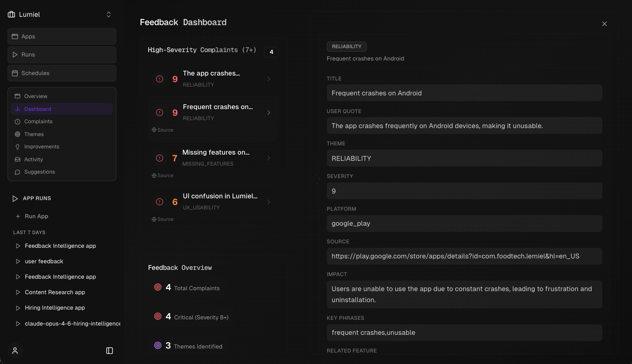Go to the Improvements view
The height and width of the screenshot is (364, 632).
pos(42,147)
